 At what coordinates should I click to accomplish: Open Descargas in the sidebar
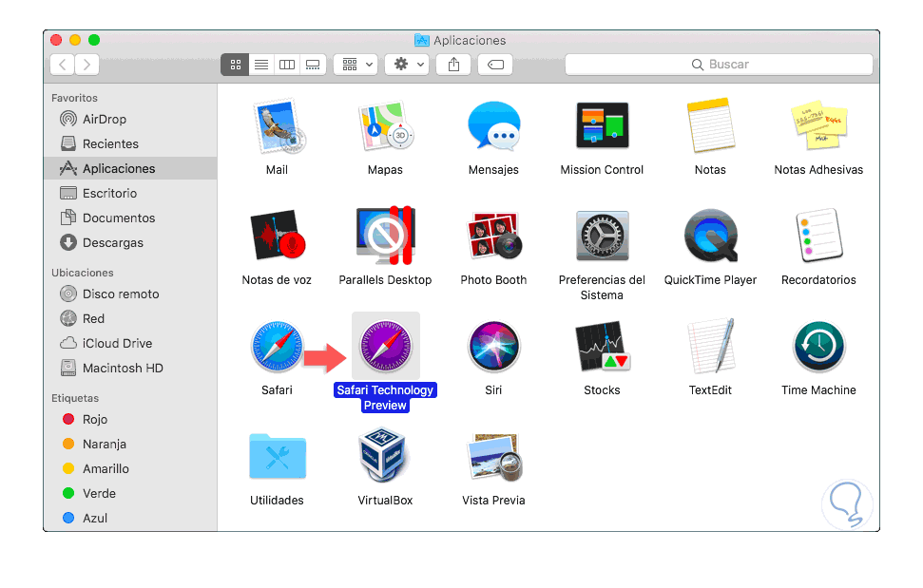tap(130, 242)
